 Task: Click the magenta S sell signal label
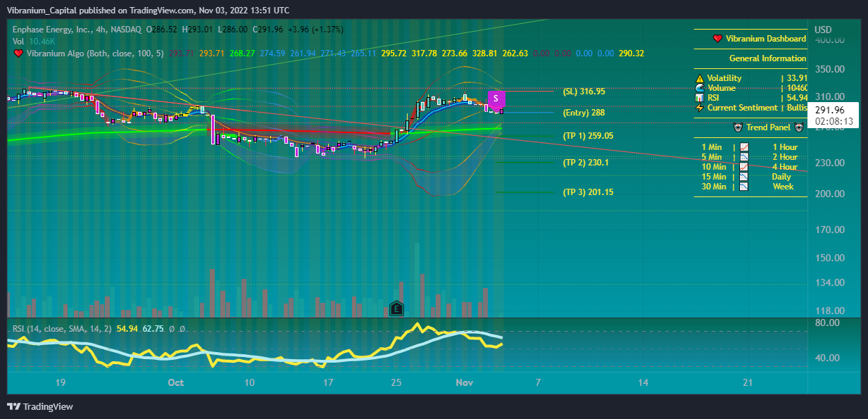pyautogui.click(x=496, y=99)
